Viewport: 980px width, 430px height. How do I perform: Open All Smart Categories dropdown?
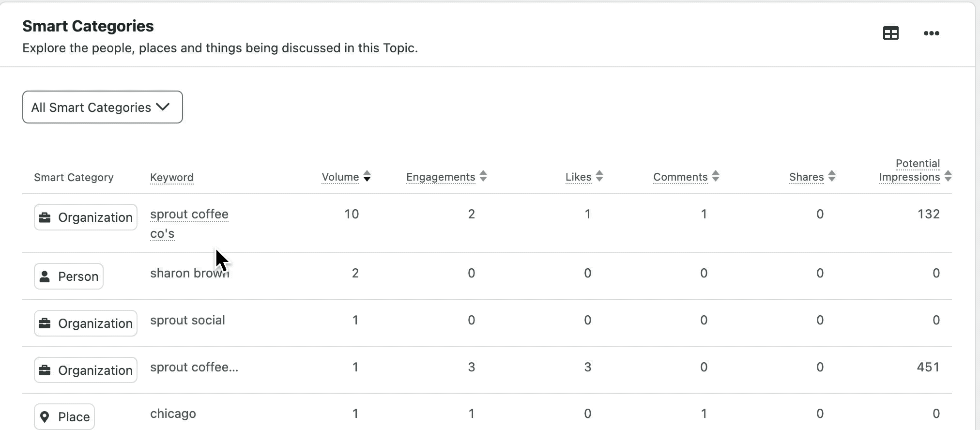tap(103, 107)
